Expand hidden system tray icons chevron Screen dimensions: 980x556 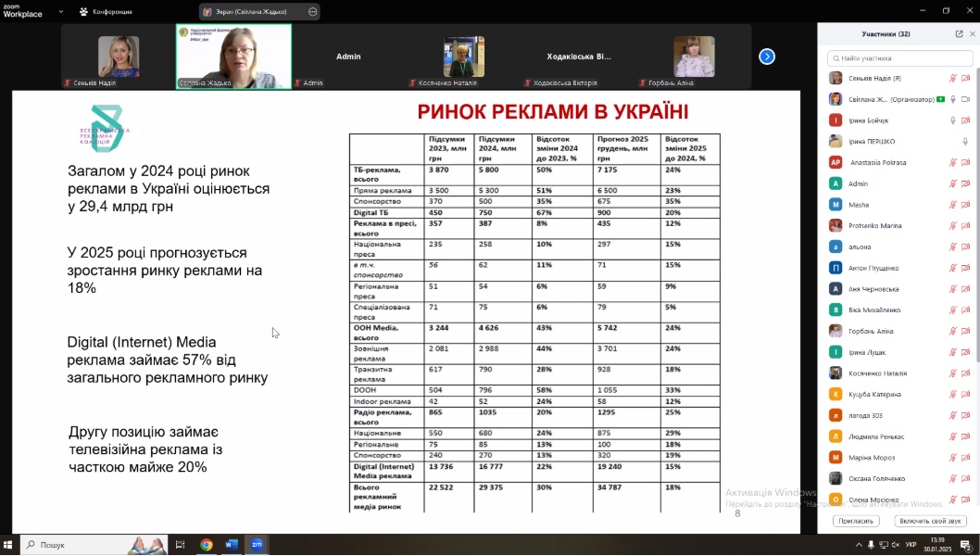858,546
